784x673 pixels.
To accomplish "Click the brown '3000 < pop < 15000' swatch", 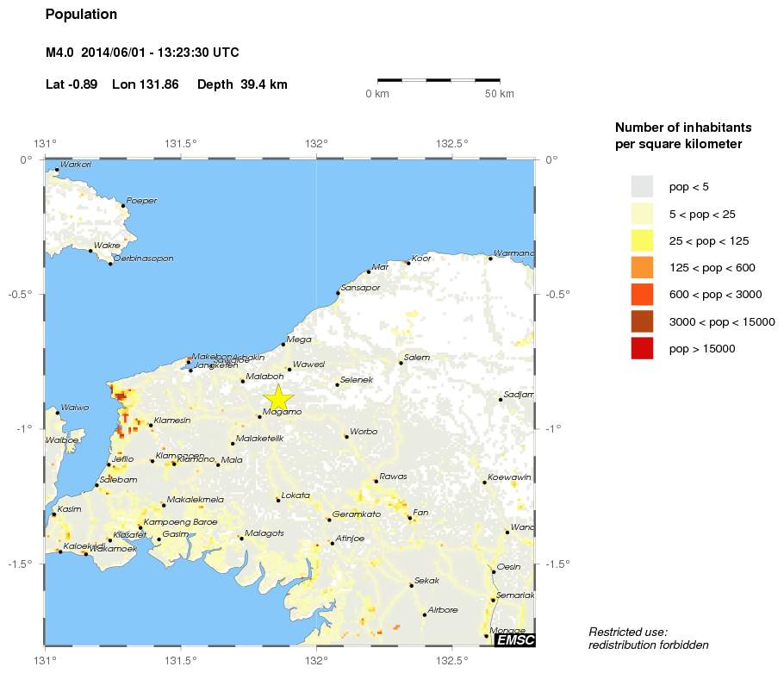I will tap(642, 321).
